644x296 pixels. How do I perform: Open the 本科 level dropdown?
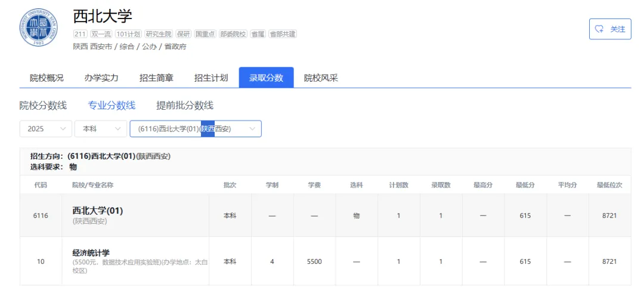[x=101, y=129]
